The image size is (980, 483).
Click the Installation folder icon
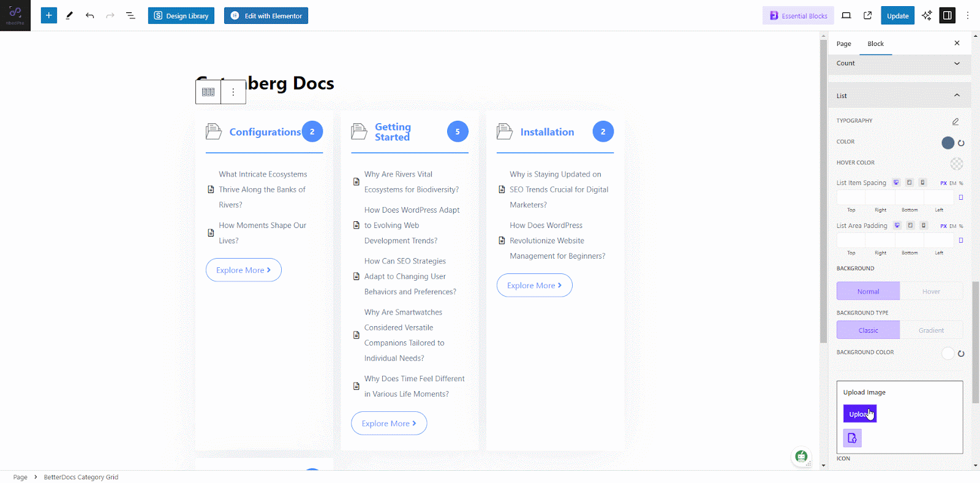click(505, 131)
